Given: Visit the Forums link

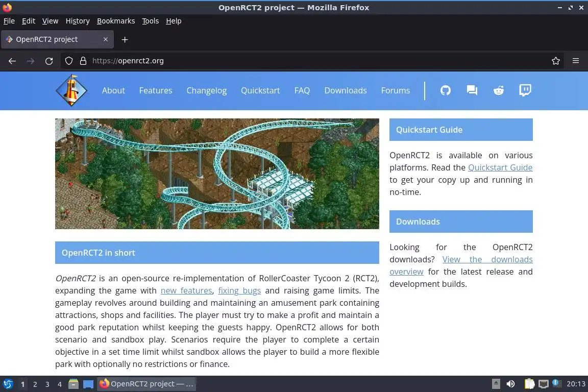Looking at the screenshot, I should (395, 90).
